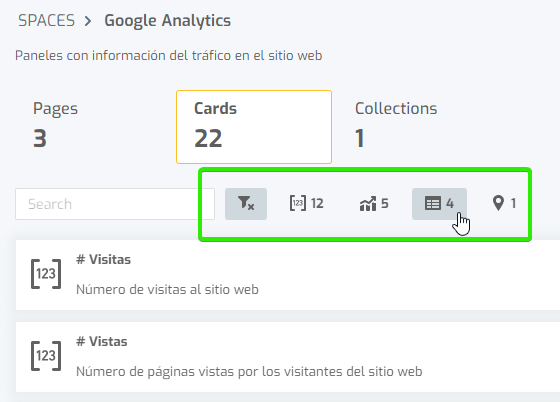
Task: Toggle the table cards filter
Action: coord(439,204)
